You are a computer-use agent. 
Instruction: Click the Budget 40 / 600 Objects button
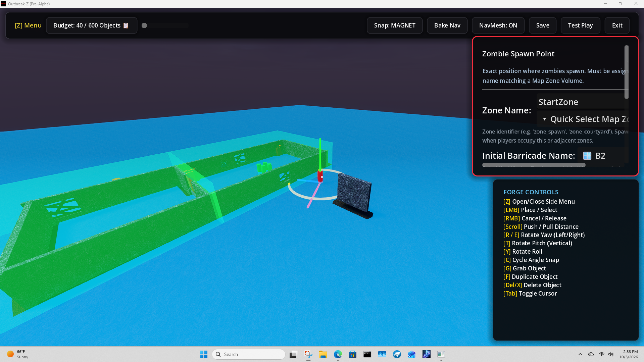click(x=91, y=25)
